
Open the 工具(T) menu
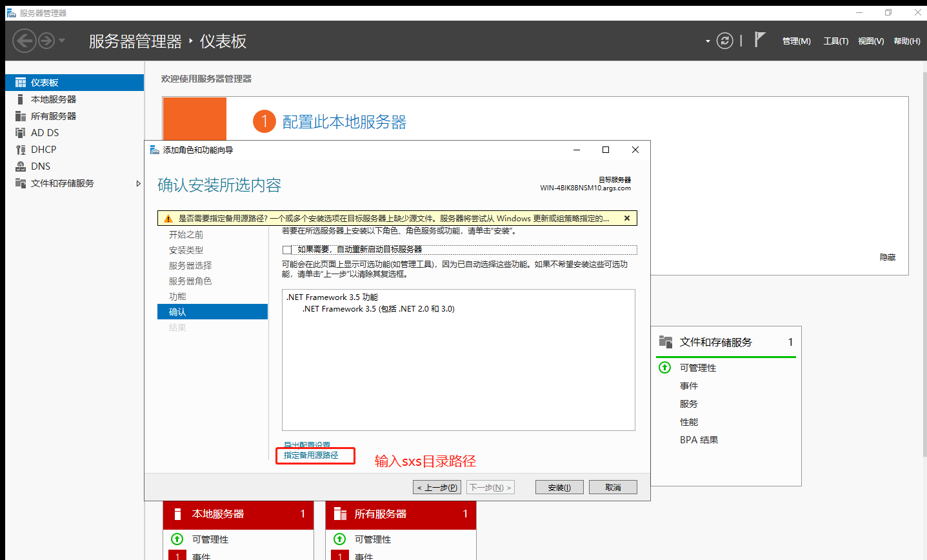[x=835, y=40]
